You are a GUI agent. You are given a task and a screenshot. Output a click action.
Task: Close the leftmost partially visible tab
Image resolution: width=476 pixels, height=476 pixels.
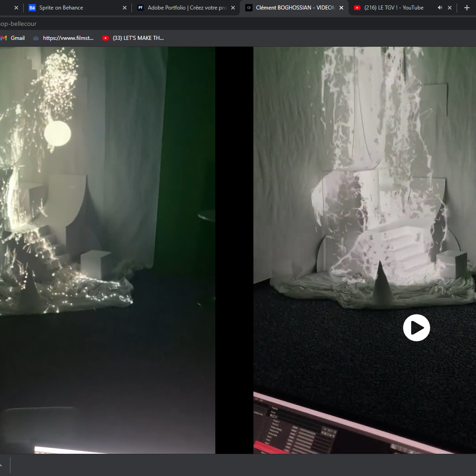coord(16,8)
